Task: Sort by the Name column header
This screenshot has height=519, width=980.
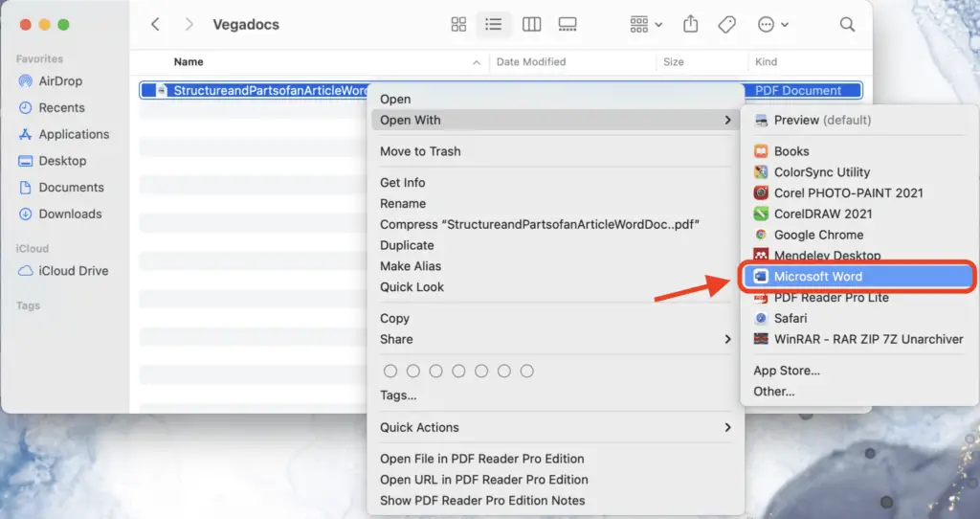Action: coord(189,62)
